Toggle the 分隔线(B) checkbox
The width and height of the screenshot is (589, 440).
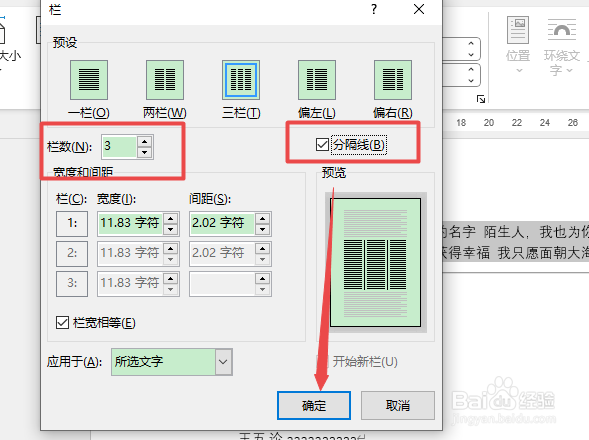(322, 145)
